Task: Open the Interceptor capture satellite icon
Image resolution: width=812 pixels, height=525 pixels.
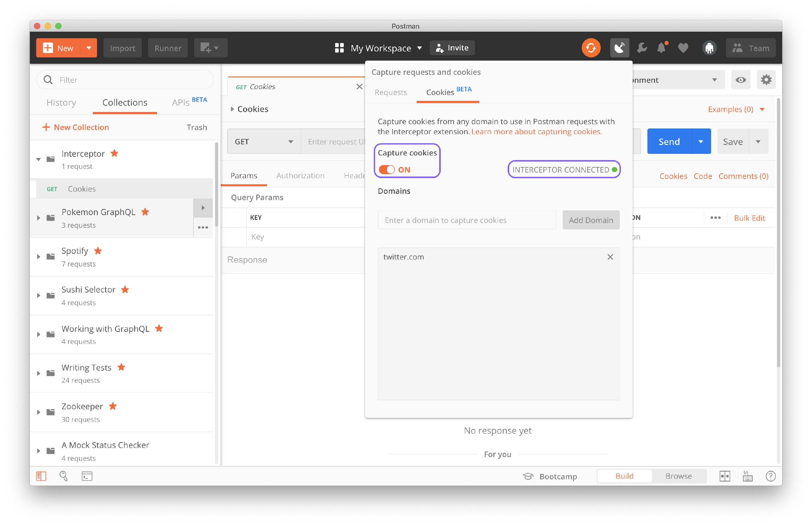Action: point(619,48)
